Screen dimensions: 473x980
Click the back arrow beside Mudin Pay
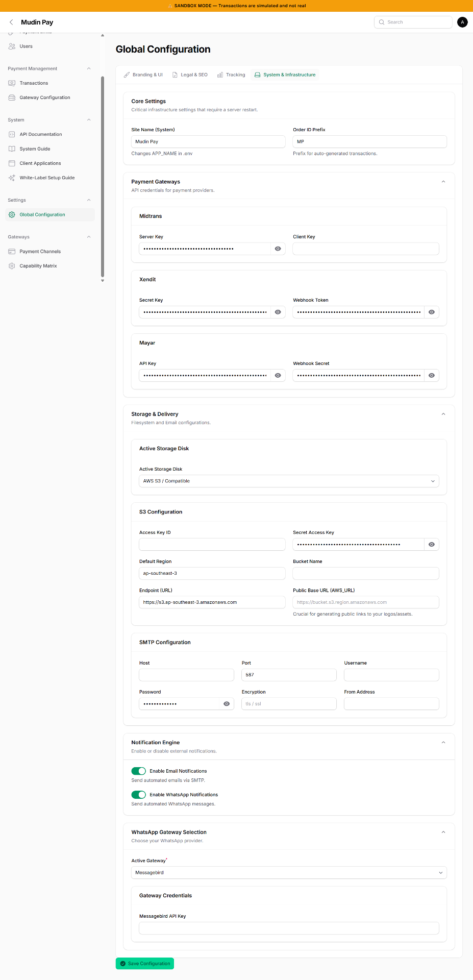(x=11, y=22)
